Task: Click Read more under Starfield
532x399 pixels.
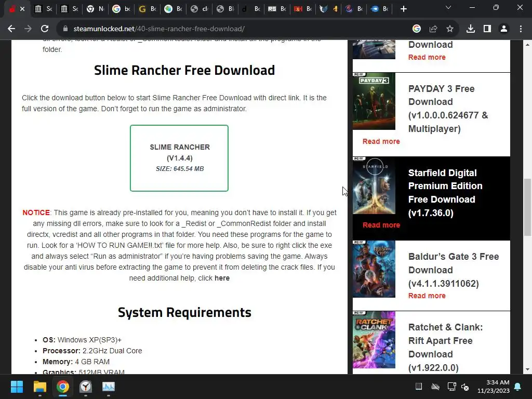Action: (x=381, y=225)
